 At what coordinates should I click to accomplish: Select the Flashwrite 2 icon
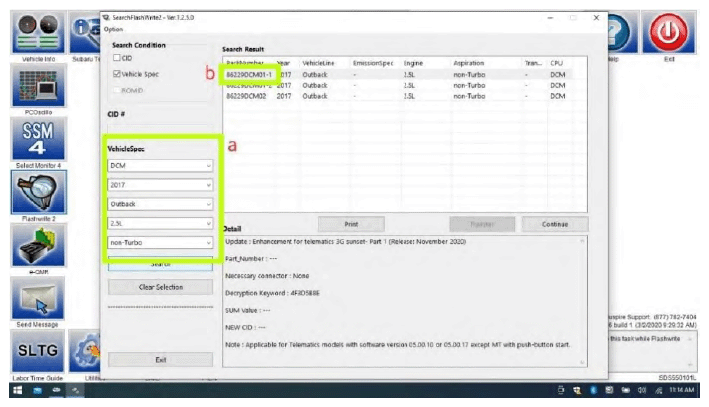point(38,192)
